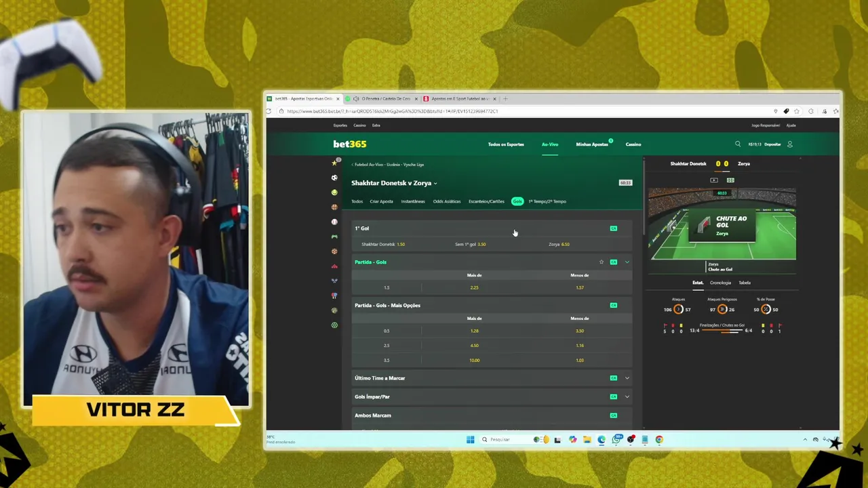Favorite the Partida - Gols market star
Viewport: 868px width, 488px height.
(x=601, y=262)
